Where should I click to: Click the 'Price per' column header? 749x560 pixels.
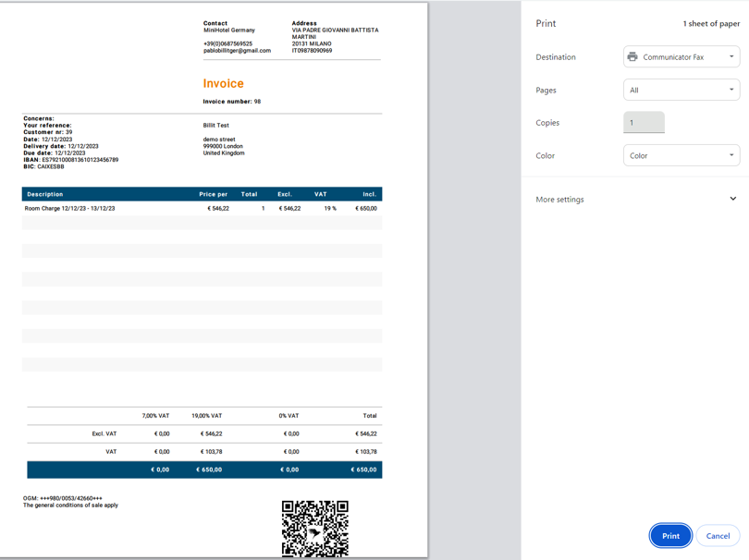(x=213, y=194)
